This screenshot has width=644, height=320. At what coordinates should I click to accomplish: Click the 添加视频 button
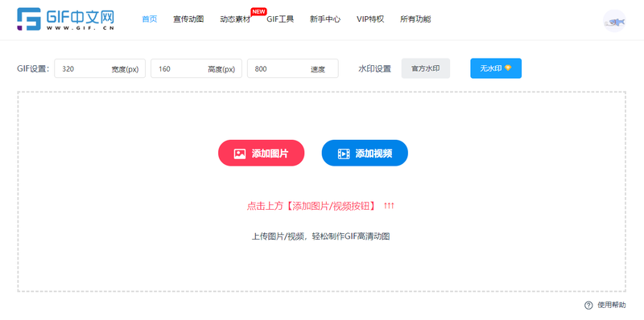click(365, 153)
